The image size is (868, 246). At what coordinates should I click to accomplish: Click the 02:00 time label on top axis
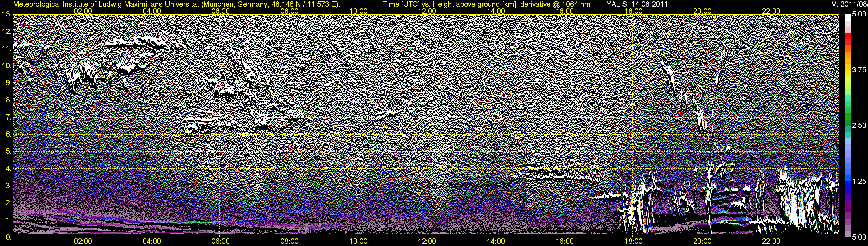[x=83, y=11]
